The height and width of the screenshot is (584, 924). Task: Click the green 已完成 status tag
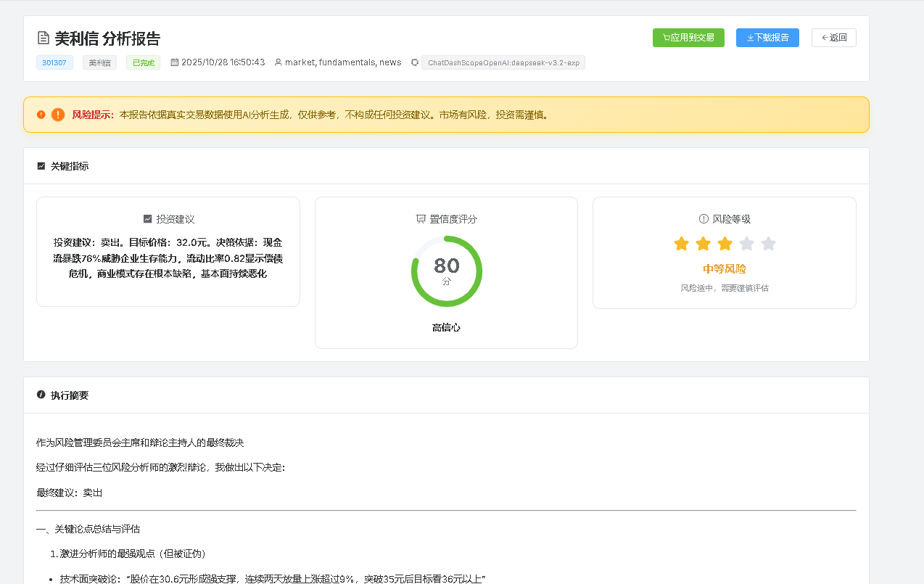click(143, 63)
